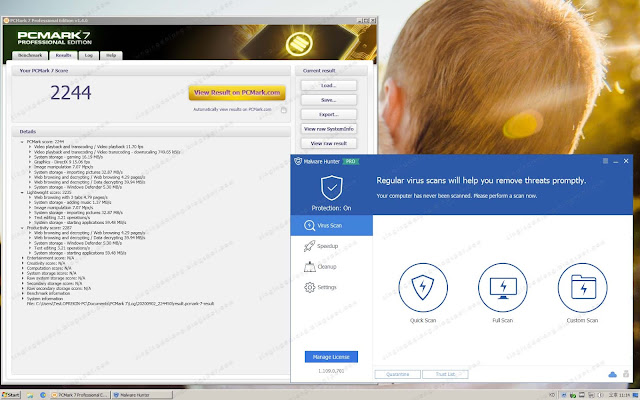Start a Quick Scan in Malware Hunter
The height and width of the screenshot is (400, 640).
[x=423, y=288]
